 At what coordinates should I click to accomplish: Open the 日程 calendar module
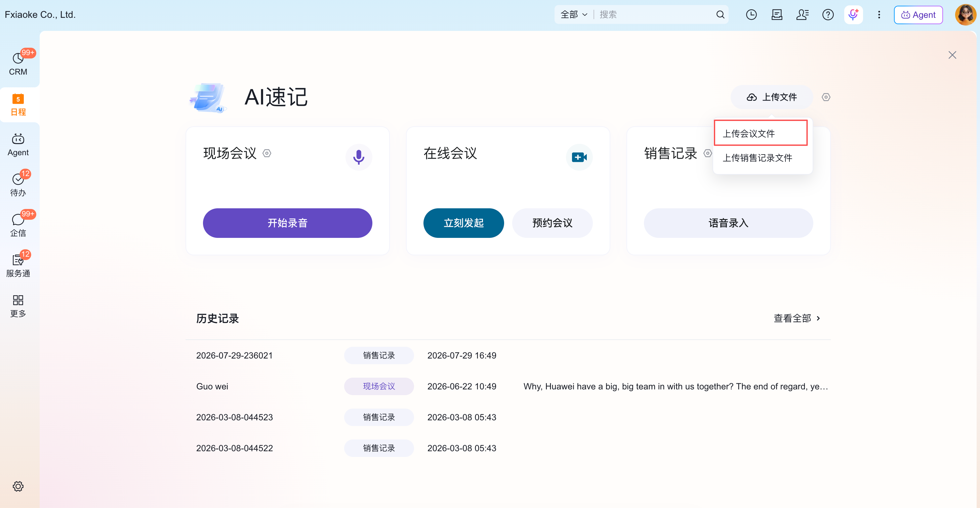click(18, 104)
